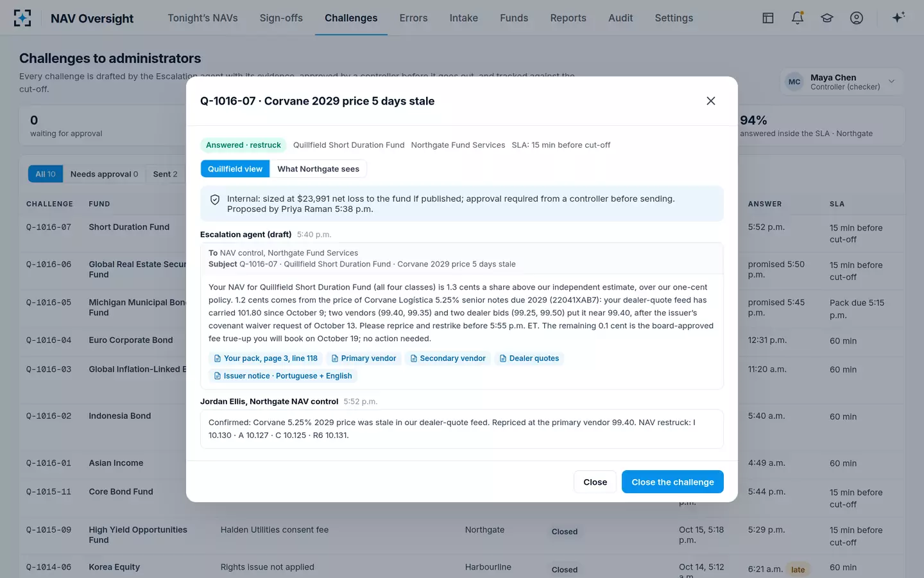Open the Settings tab
The width and height of the screenshot is (924, 578).
[674, 18]
